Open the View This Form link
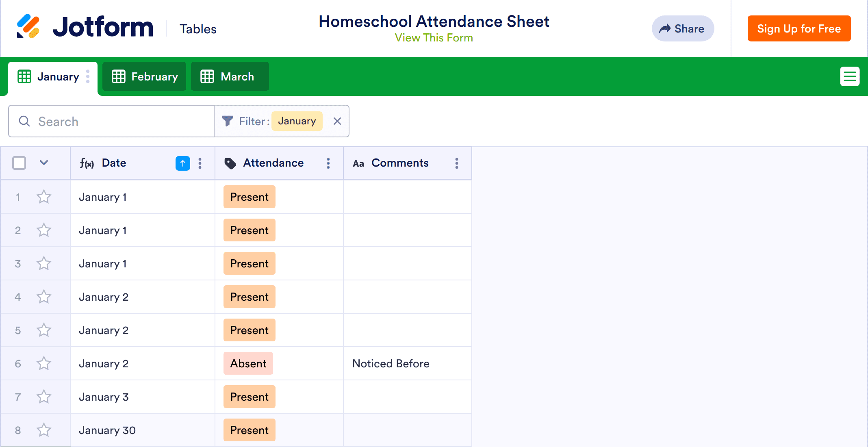 [434, 38]
